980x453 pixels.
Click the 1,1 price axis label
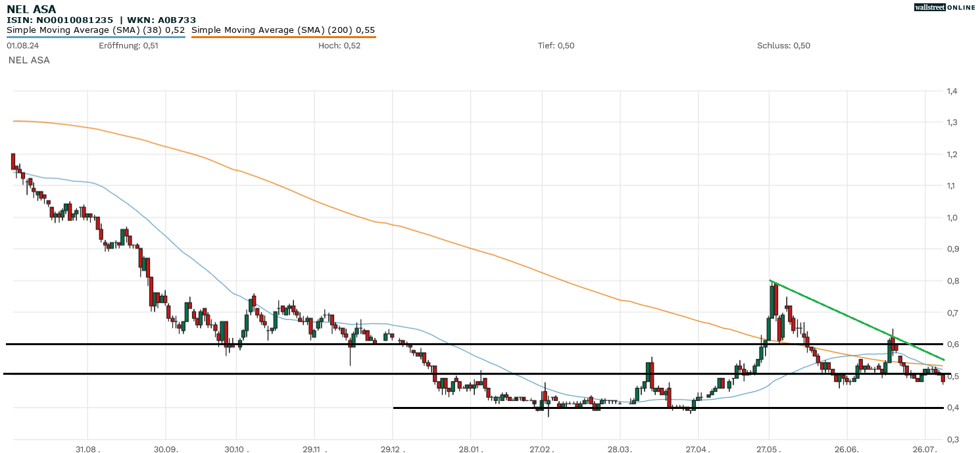(951, 186)
